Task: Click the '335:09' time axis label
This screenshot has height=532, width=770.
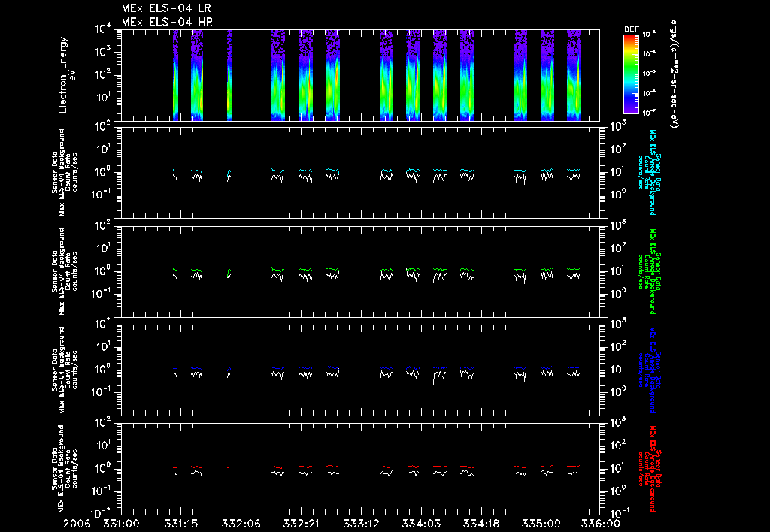Action: [541, 524]
